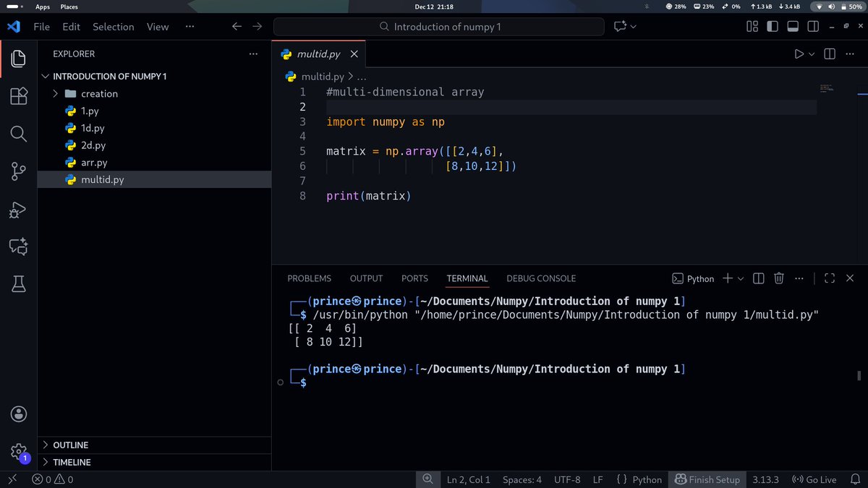Open remote window indicator in status bar

point(12,479)
